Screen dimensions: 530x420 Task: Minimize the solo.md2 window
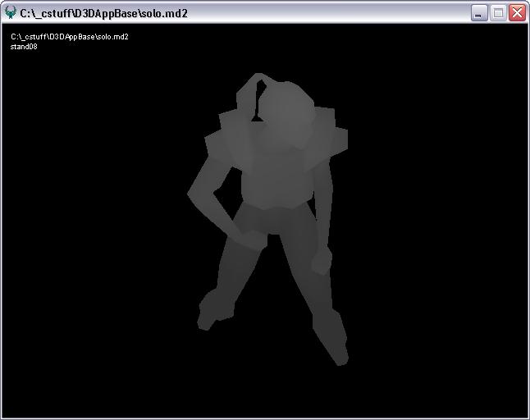[x=479, y=13]
